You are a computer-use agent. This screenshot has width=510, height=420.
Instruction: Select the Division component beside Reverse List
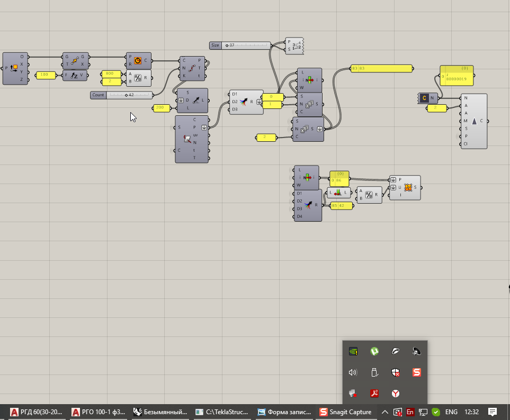point(369,195)
